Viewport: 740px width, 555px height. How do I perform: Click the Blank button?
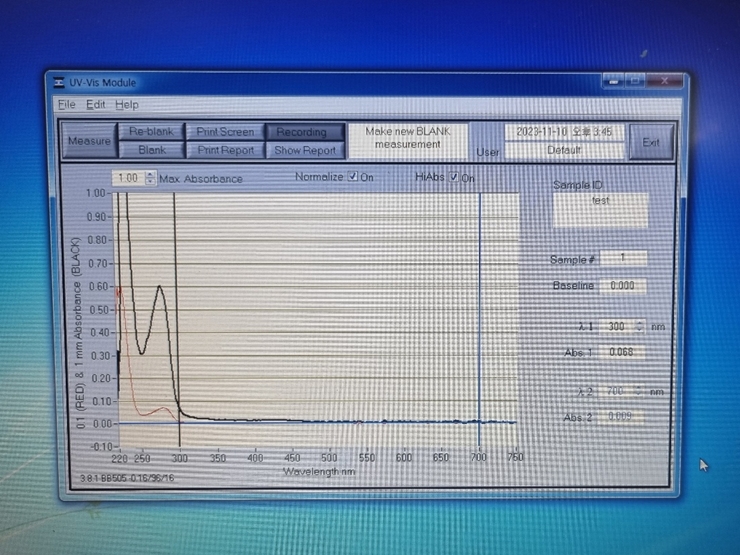coord(152,150)
